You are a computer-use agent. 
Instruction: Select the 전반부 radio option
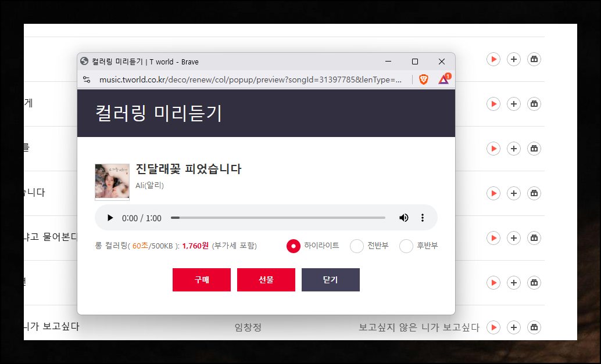pyautogui.click(x=357, y=246)
